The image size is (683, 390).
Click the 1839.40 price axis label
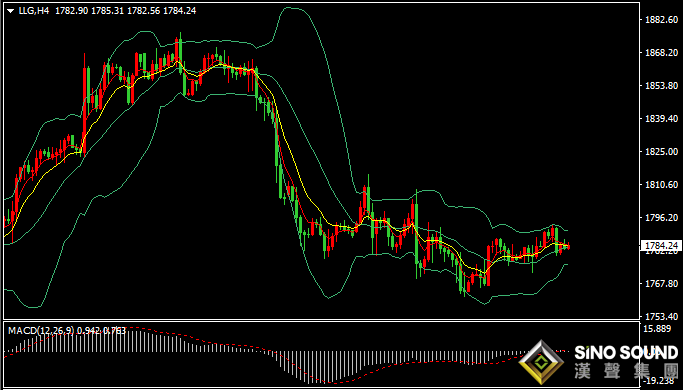click(661, 119)
